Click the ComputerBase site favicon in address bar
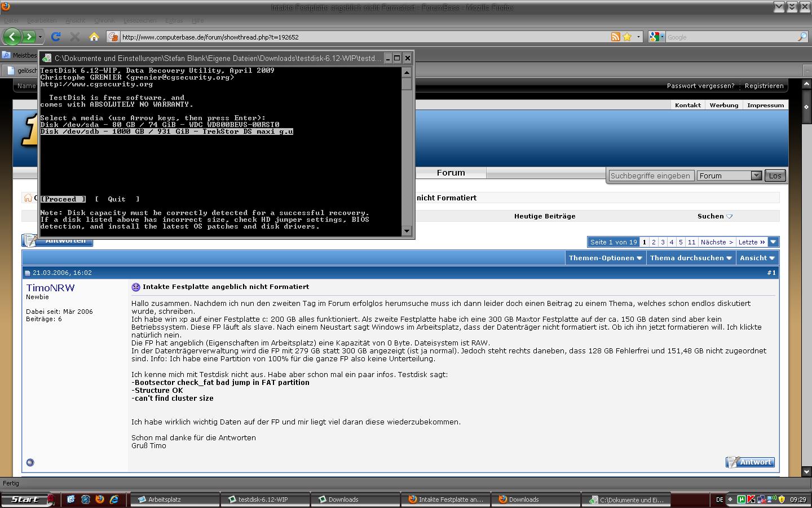This screenshot has width=812, height=508. pos(113,37)
